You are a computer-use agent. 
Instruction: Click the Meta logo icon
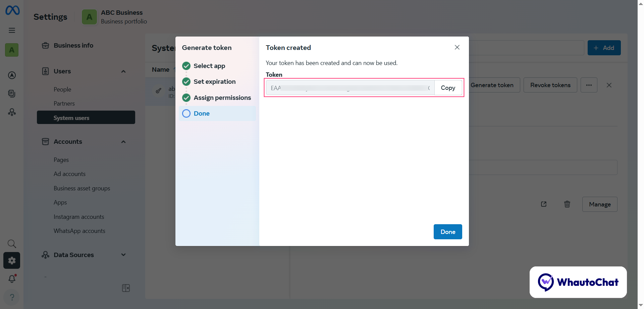12,10
